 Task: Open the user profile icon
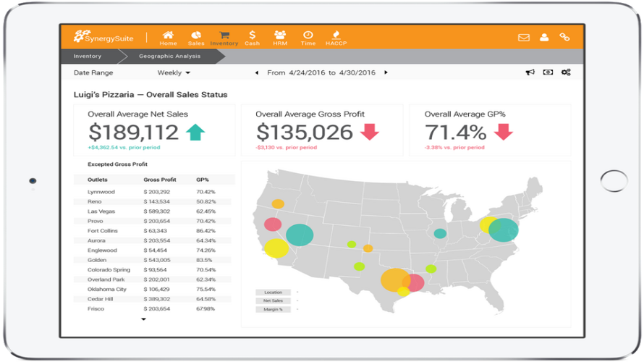pos(544,38)
